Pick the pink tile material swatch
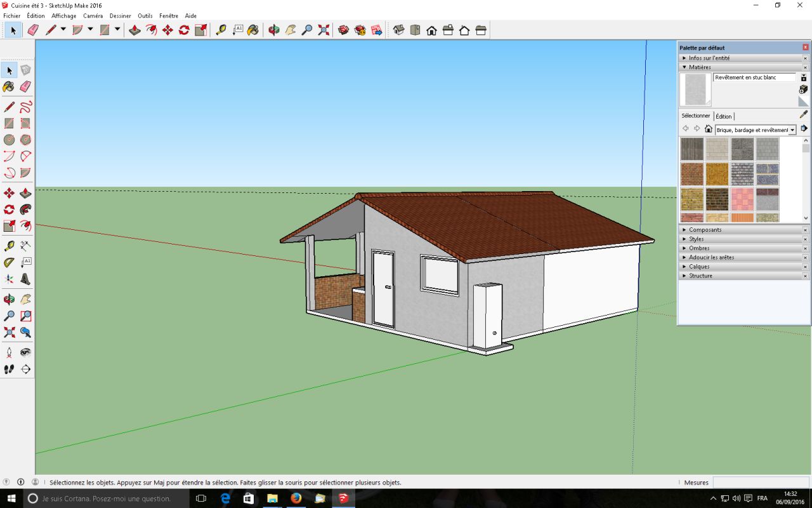Image resolution: width=812 pixels, height=508 pixels. pyautogui.click(x=742, y=199)
